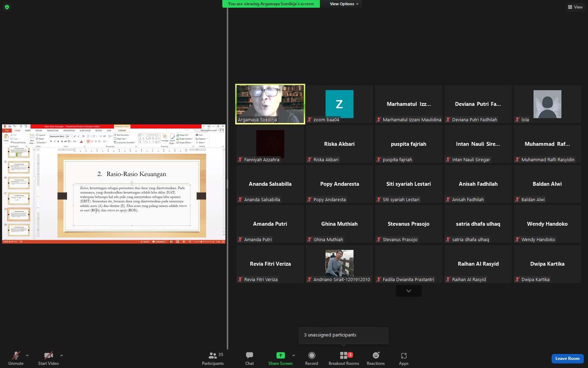This screenshot has width=588, height=368.
Task: Select Argamaya Soedirja's video tile
Action: pos(270,104)
